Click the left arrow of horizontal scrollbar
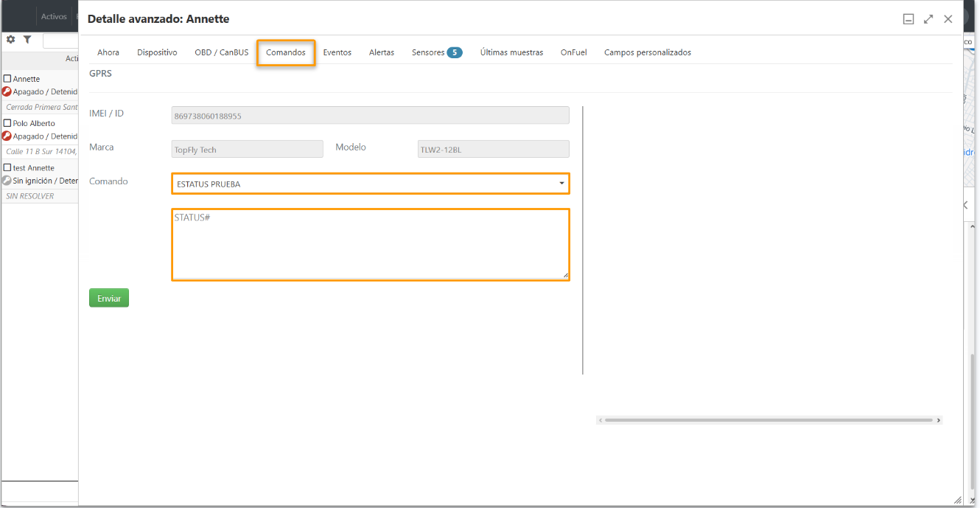The width and height of the screenshot is (980, 508). 601,420
